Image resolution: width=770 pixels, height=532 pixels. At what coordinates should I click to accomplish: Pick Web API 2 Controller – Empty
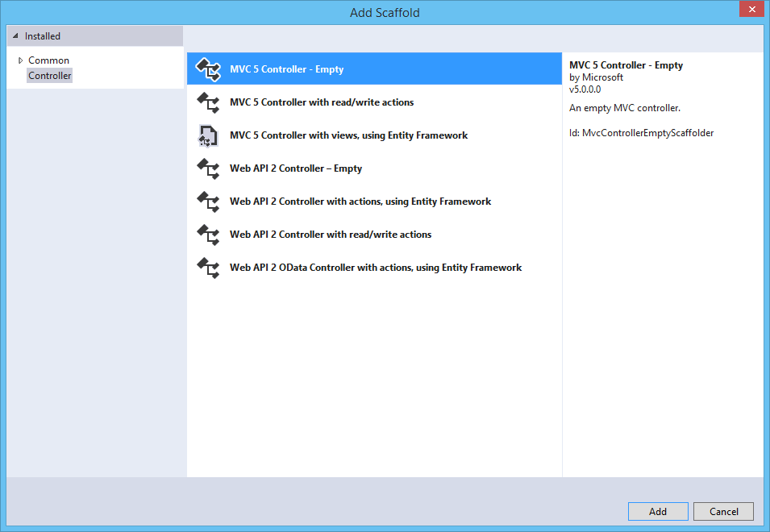(x=374, y=168)
